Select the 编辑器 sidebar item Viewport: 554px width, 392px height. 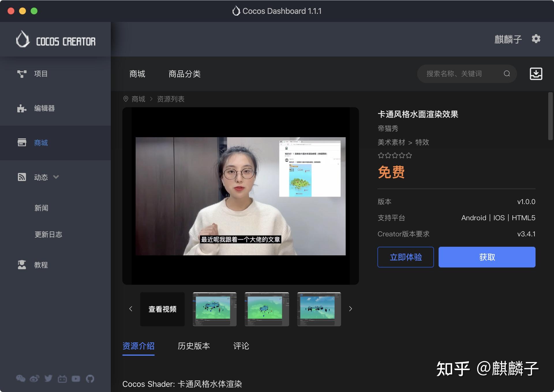44,108
